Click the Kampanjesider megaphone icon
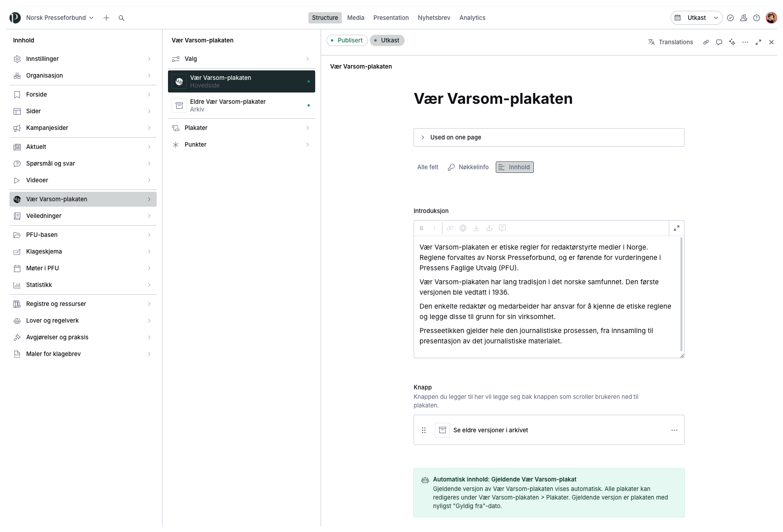 [17, 128]
